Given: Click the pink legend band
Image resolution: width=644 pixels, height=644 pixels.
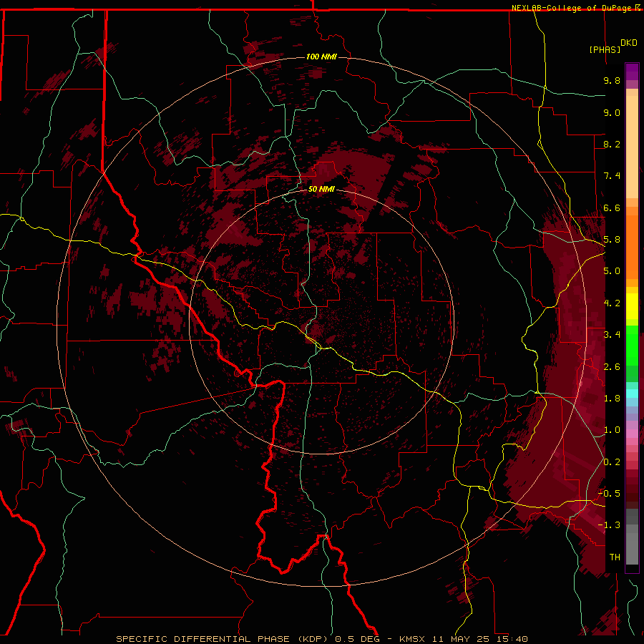Looking at the screenshot, I should (632, 434).
